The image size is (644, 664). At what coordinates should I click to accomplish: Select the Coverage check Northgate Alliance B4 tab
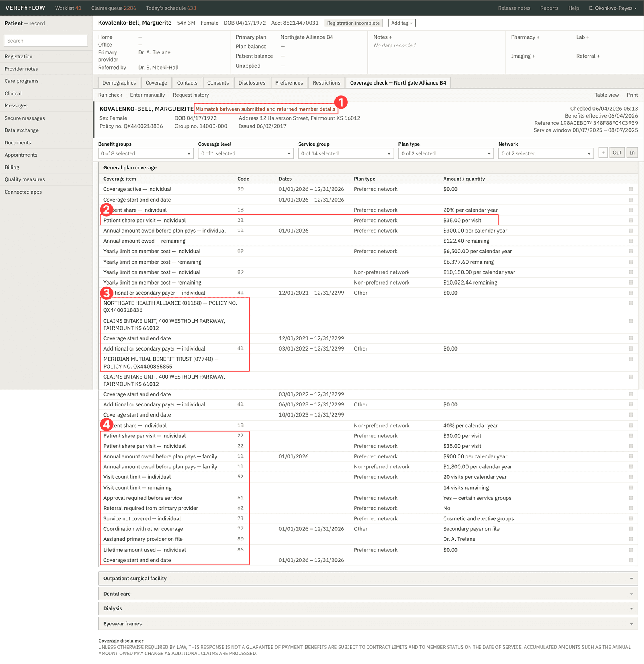point(398,83)
